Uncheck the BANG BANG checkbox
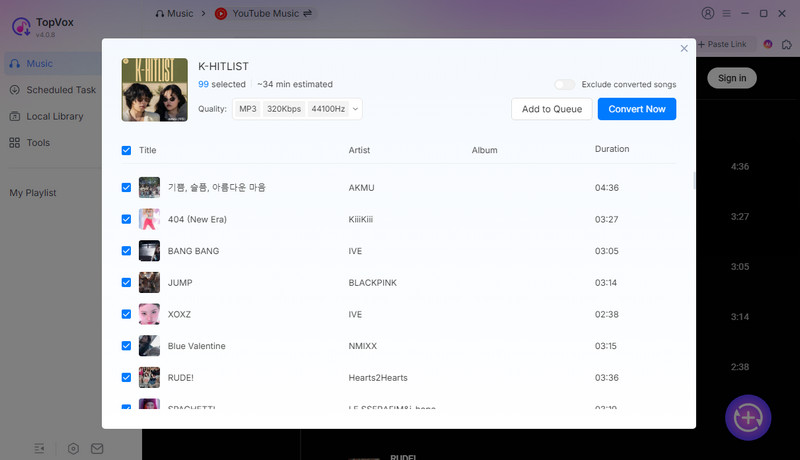The image size is (800, 460). (127, 251)
